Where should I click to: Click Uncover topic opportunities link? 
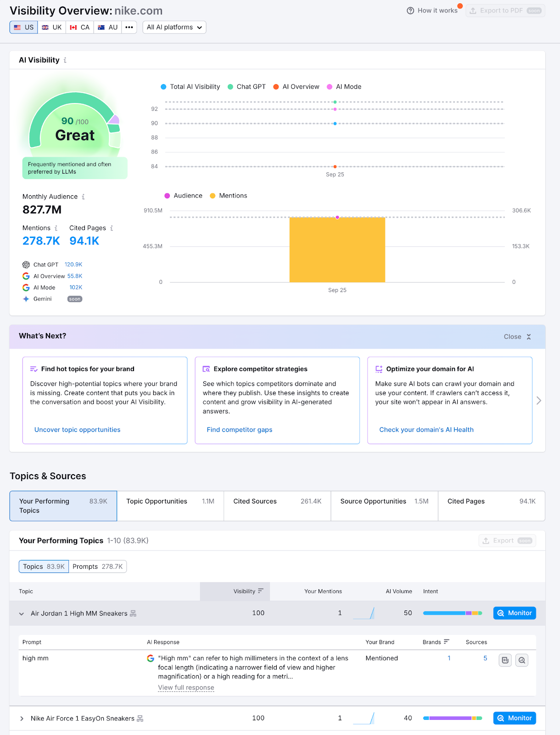(78, 430)
